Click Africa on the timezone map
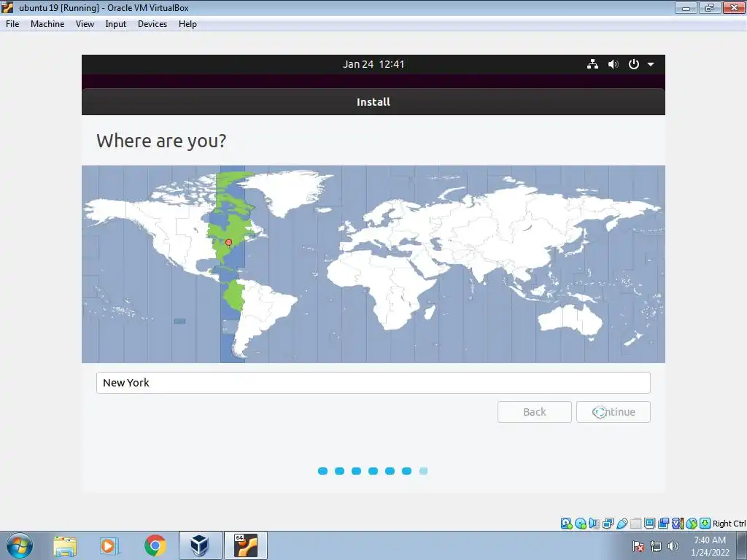747x560 pixels. tap(386, 290)
